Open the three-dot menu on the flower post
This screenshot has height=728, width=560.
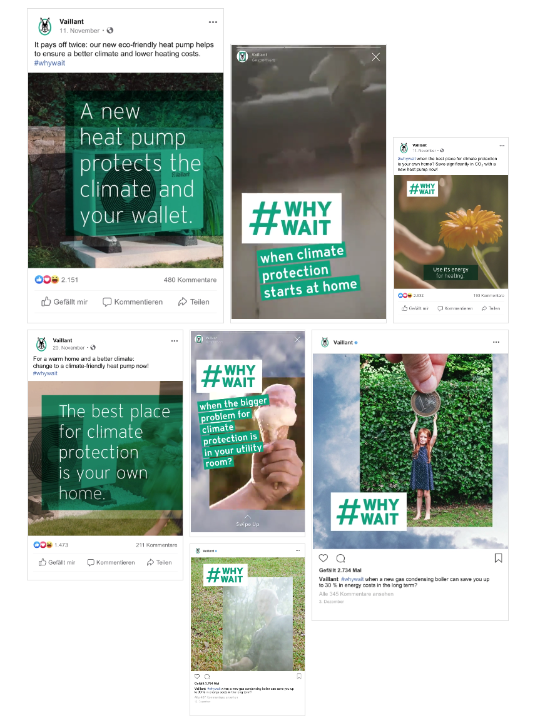click(x=502, y=146)
